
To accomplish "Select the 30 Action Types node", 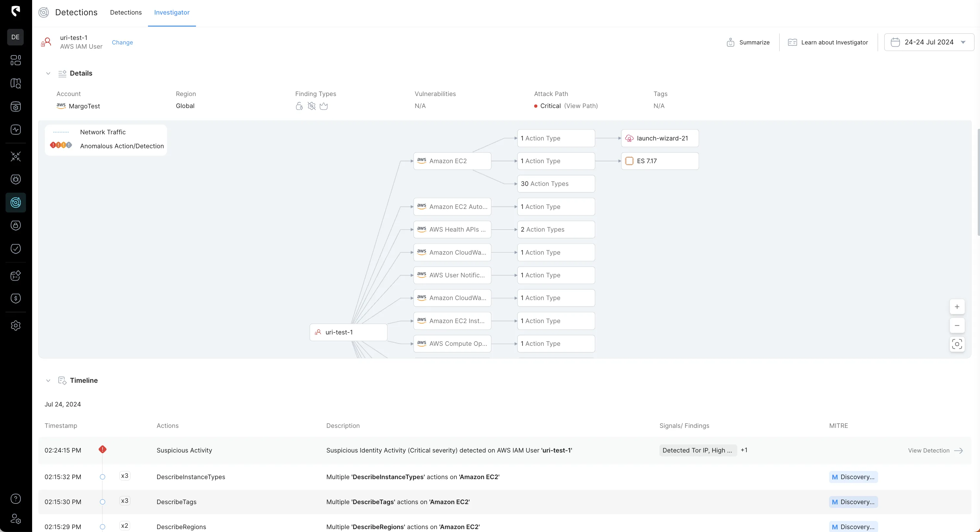I will coord(556,184).
